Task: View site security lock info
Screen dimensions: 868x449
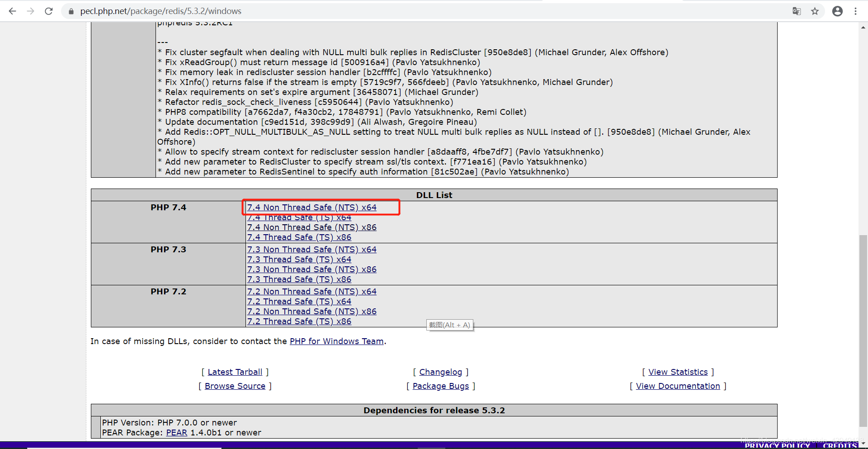Action: pos(71,11)
